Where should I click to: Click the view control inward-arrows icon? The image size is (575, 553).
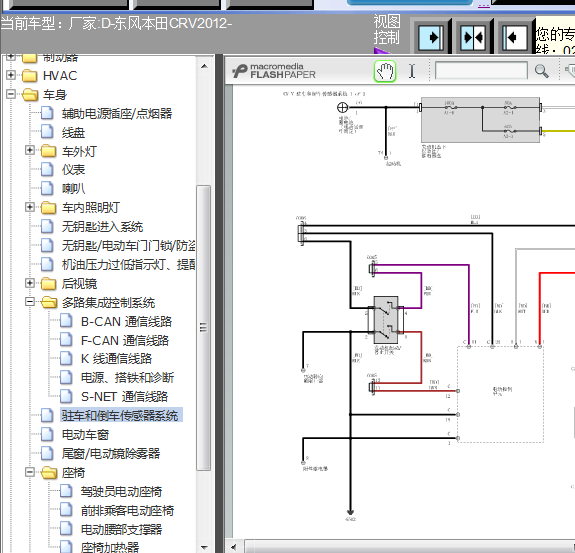pos(473,37)
